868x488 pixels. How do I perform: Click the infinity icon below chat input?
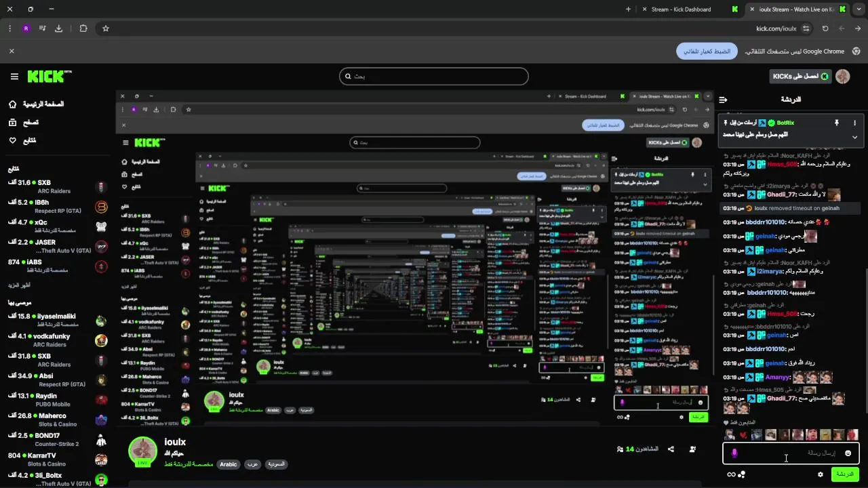(731, 474)
